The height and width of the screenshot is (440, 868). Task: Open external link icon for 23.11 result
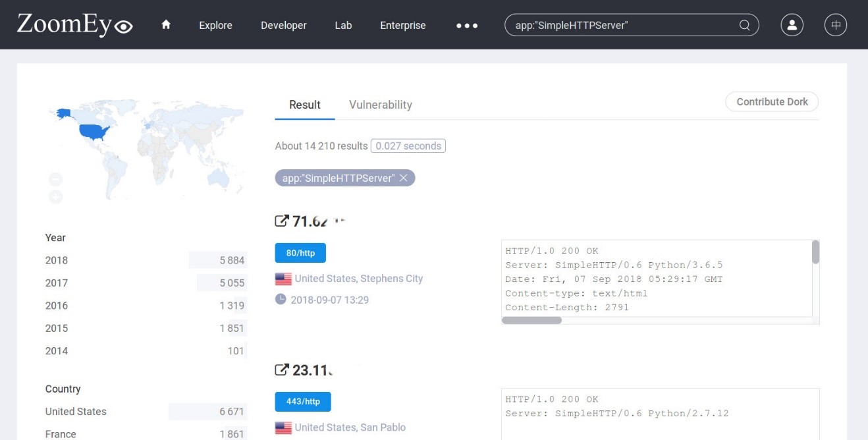pyautogui.click(x=281, y=370)
